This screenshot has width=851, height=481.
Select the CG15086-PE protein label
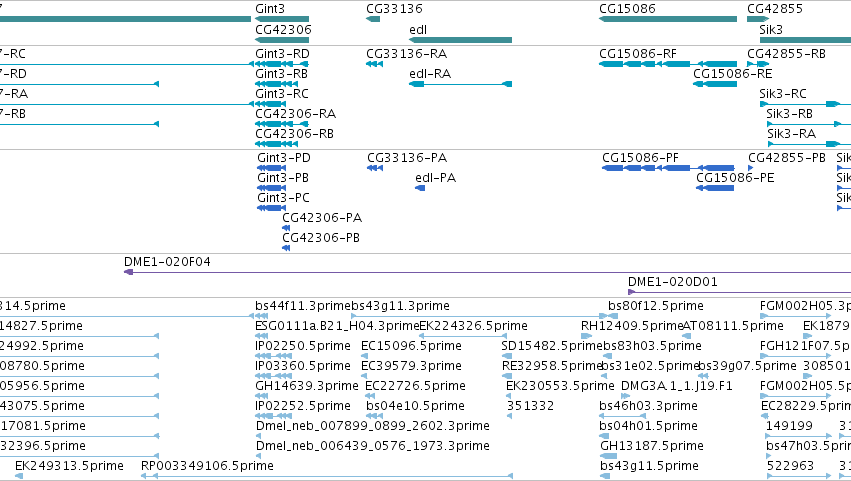(735, 178)
